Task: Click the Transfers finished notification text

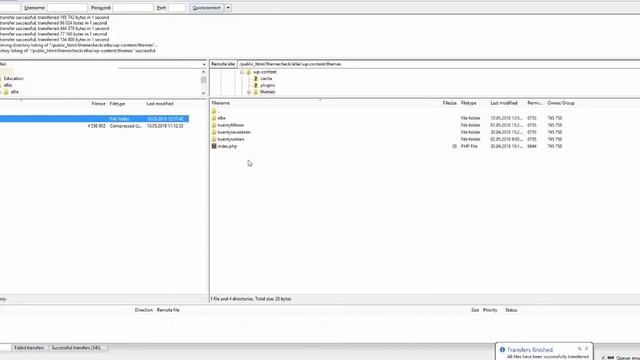Action: point(530,350)
